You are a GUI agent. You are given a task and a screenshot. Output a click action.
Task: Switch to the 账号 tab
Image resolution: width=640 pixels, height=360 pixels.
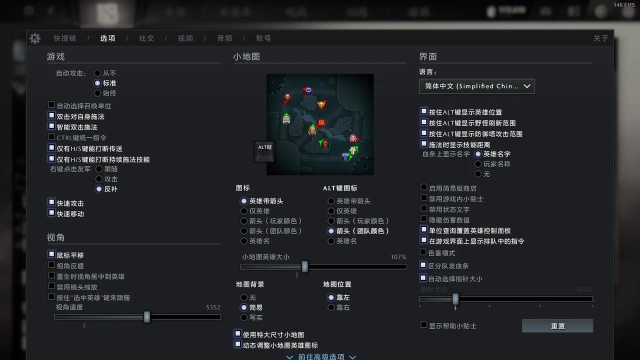point(263,38)
